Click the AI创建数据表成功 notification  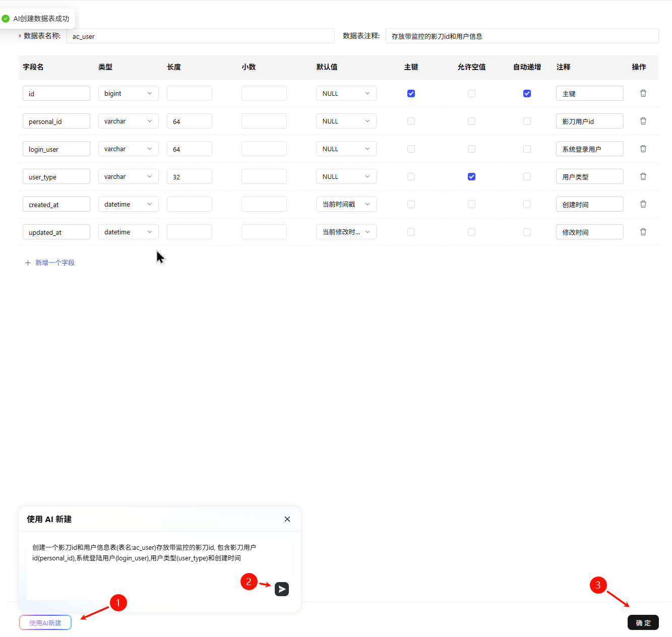tap(37, 19)
